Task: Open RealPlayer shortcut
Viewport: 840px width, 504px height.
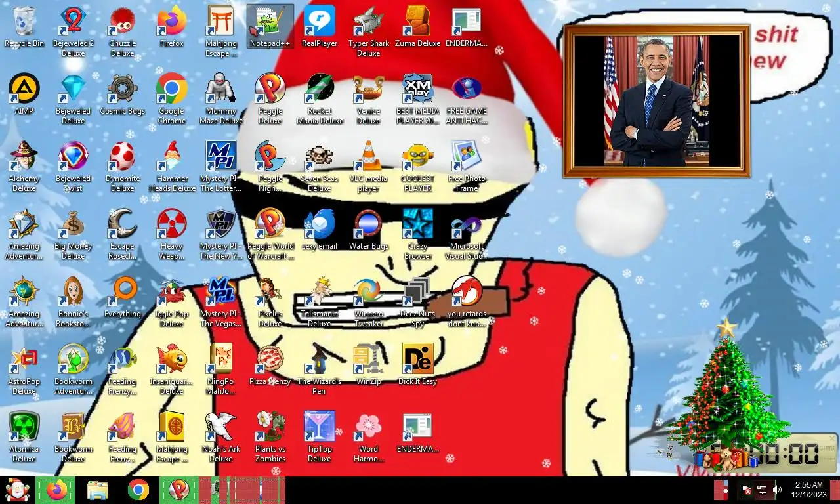Action: click(x=320, y=28)
